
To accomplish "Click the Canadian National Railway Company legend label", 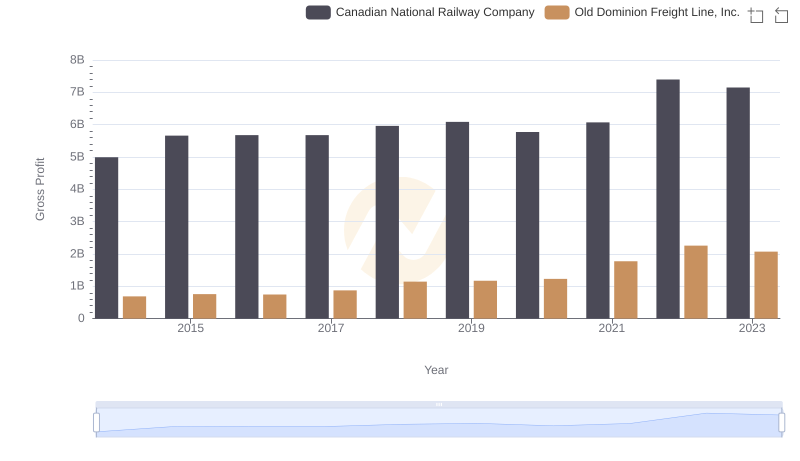I will 435,12.
